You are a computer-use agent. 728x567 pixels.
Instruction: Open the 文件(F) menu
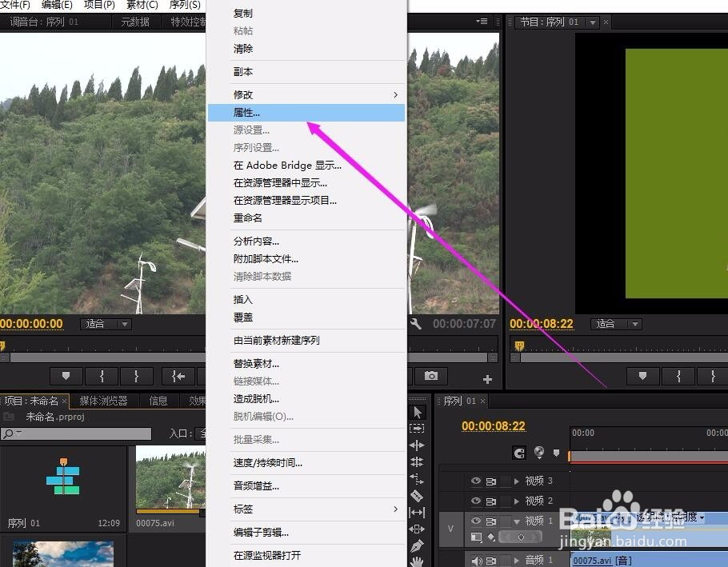[x=15, y=5]
